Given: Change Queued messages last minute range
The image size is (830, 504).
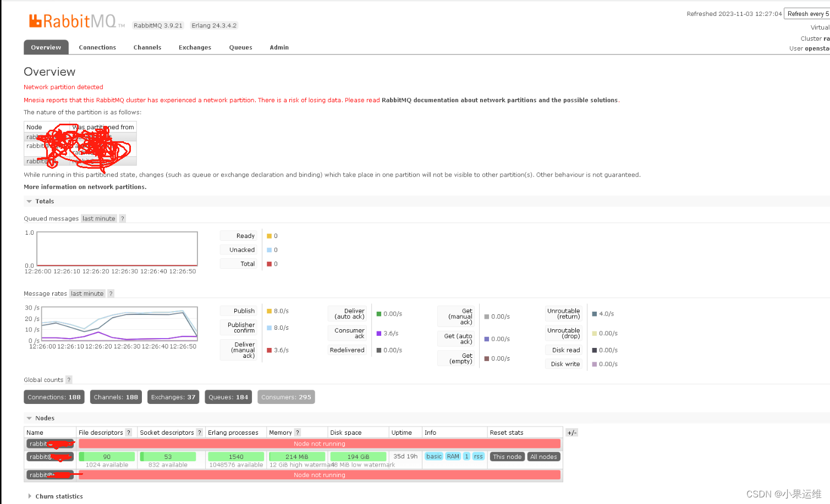Looking at the screenshot, I should click(99, 219).
